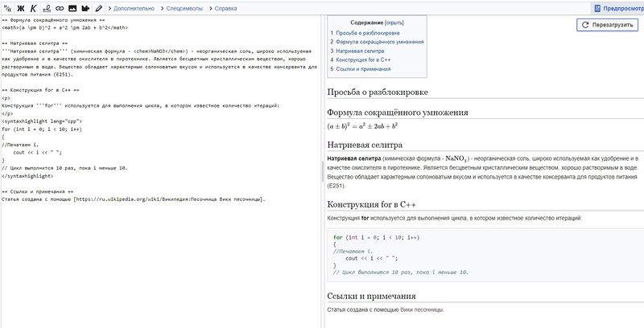Insert a link with the chain icon
644x328 pixels.
click(60, 8)
